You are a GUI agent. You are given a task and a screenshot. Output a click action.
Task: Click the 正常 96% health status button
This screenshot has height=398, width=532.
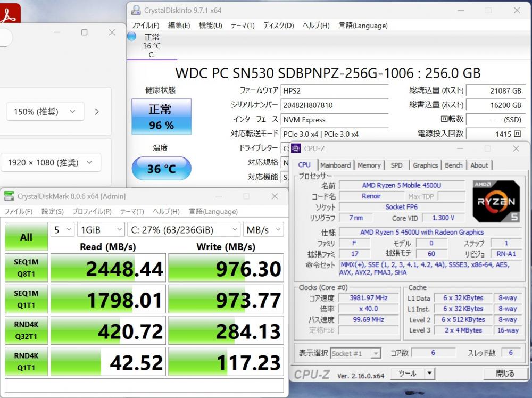tap(162, 117)
